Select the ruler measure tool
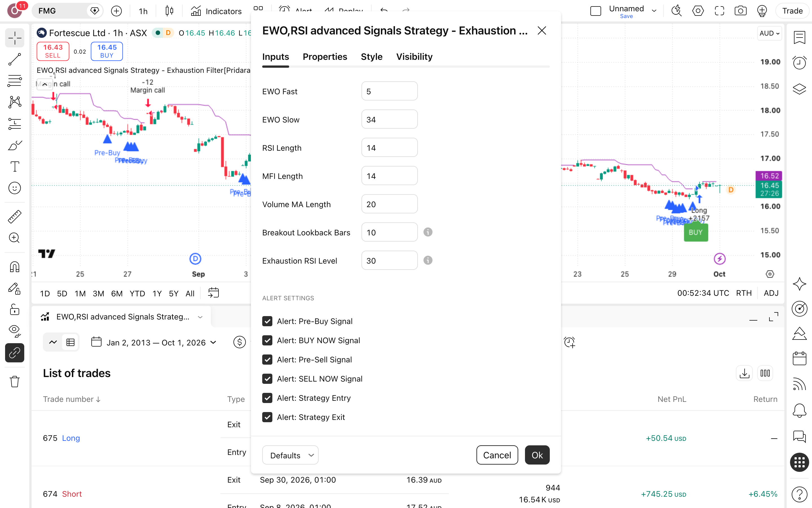Screen dimensions: 812x508 click(14, 216)
